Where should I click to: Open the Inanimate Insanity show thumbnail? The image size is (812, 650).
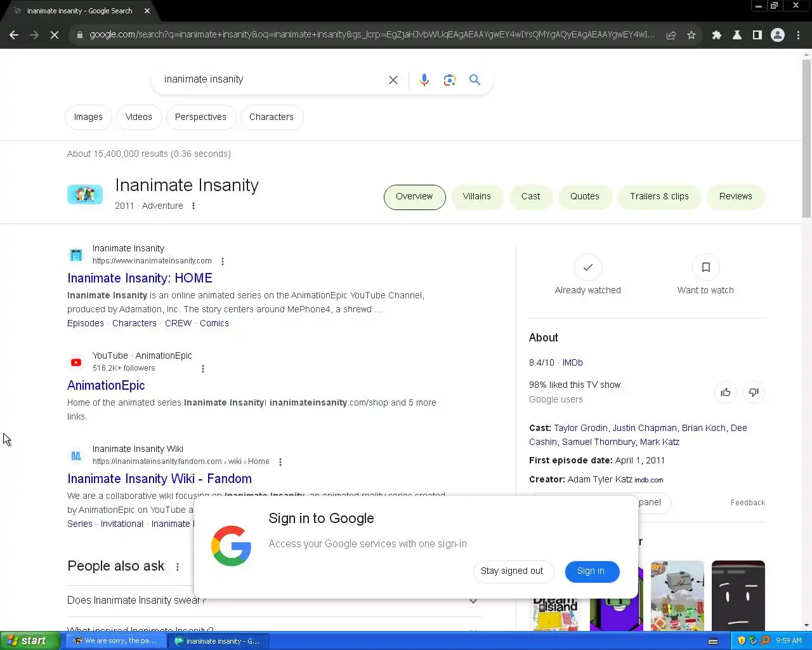85,195
